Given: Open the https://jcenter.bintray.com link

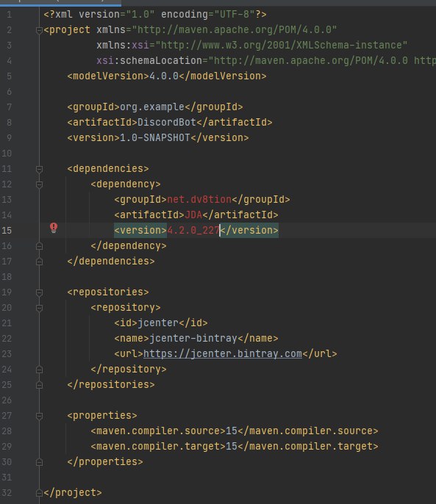Looking at the screenshot, I should tap(223, 354).
